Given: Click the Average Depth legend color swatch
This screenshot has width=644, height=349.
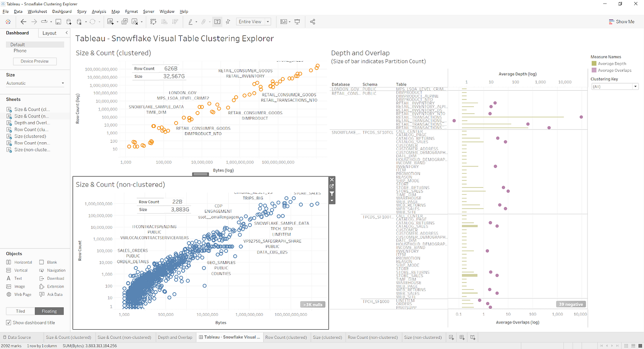Looking at the screenshot, I should (594, 64).
